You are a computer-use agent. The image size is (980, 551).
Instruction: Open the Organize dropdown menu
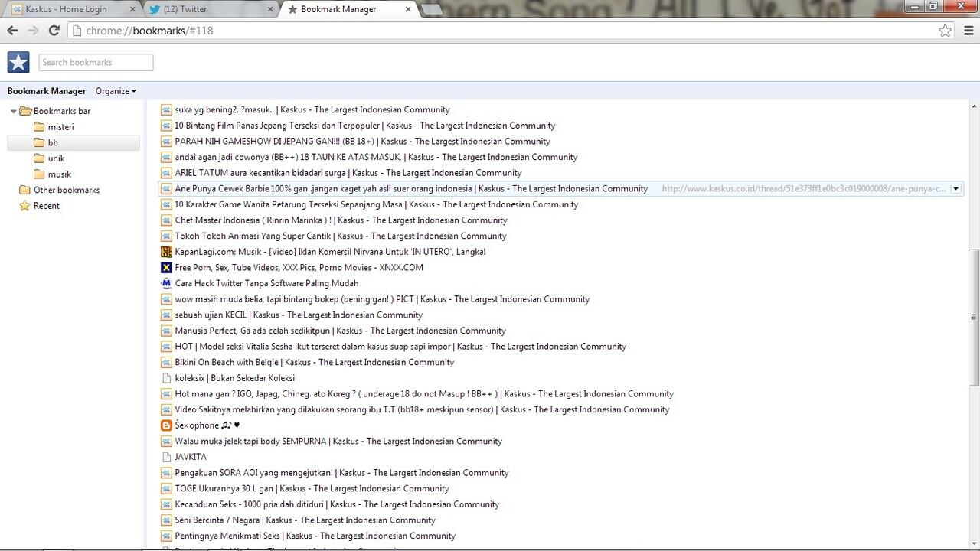(x=116, y=91)
